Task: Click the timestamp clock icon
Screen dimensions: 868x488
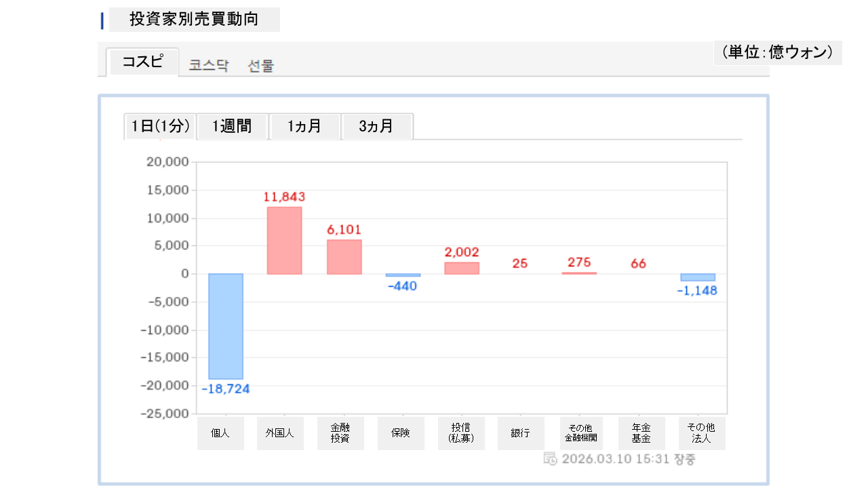Action: coord(551,459)
